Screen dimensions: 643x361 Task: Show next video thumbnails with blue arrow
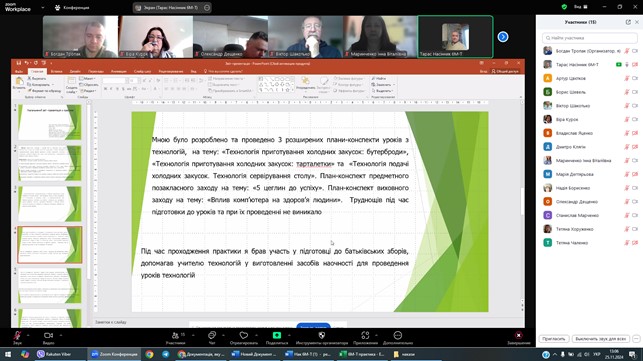click(503, 37)
